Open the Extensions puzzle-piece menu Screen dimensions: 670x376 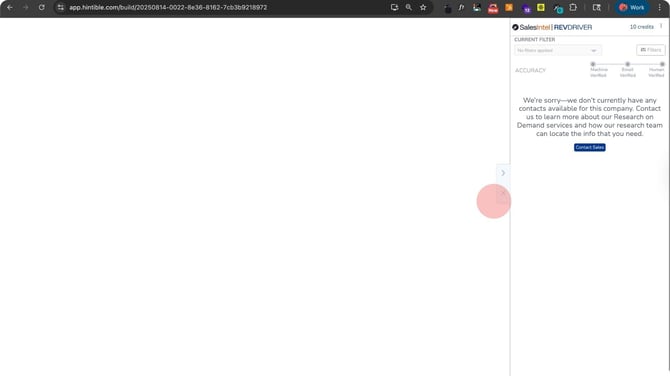tap(573, 7)
